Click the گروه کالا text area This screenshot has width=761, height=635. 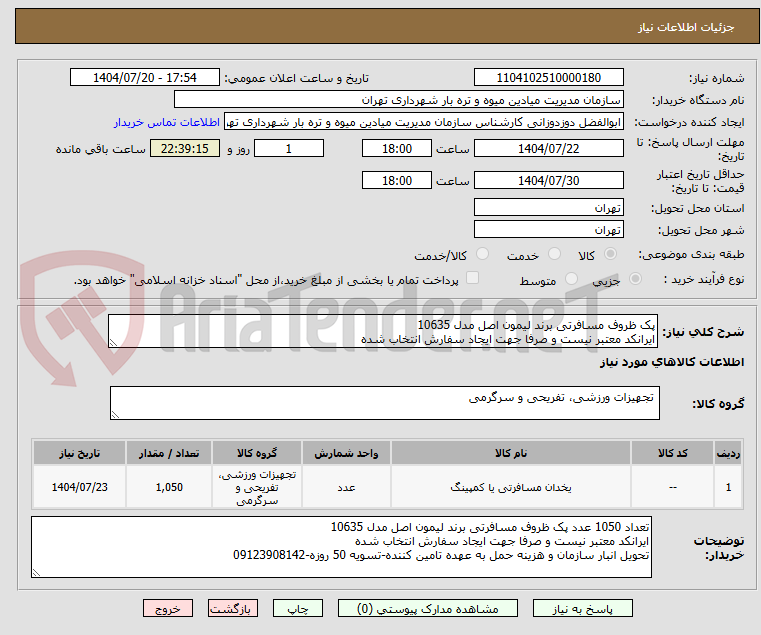pyautogui.click(x=384, y=403)
